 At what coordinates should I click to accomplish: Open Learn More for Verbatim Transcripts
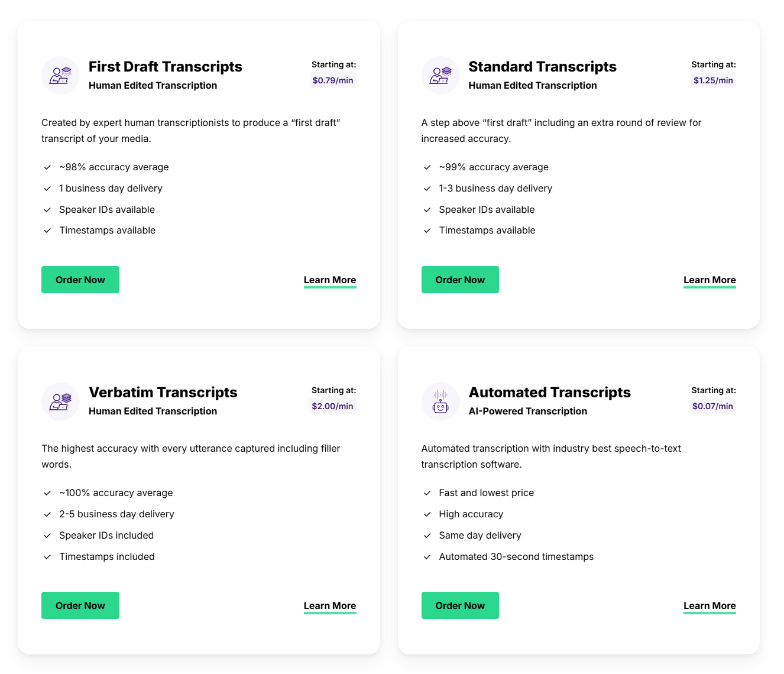[330, 606]
